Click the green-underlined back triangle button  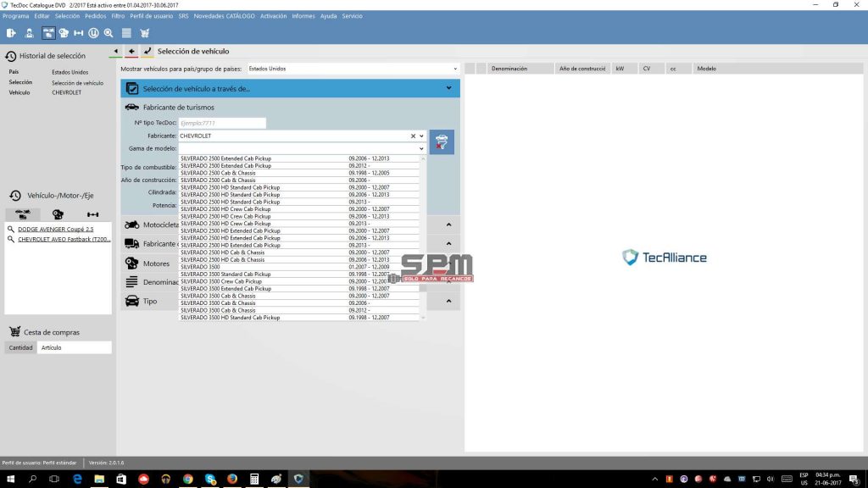pyautogui.click(x=115, y=52)
